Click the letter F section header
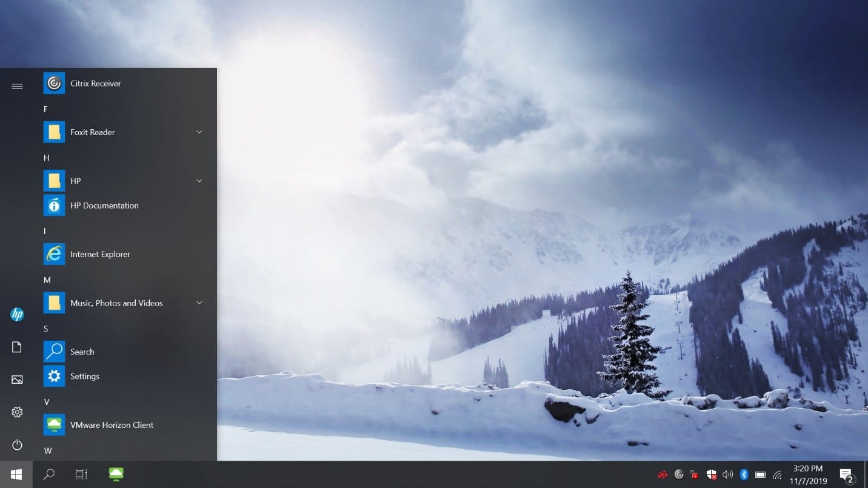 (x=45, y=109)
